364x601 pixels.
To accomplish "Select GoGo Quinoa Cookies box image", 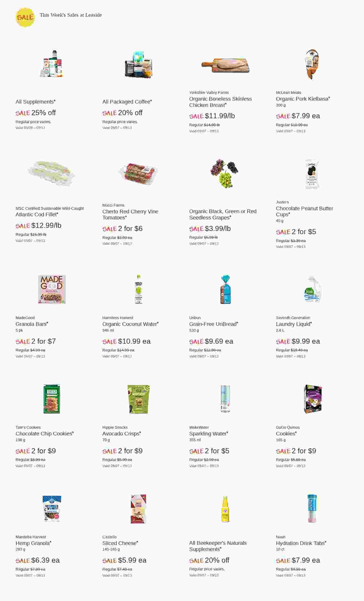I will 313,399.
